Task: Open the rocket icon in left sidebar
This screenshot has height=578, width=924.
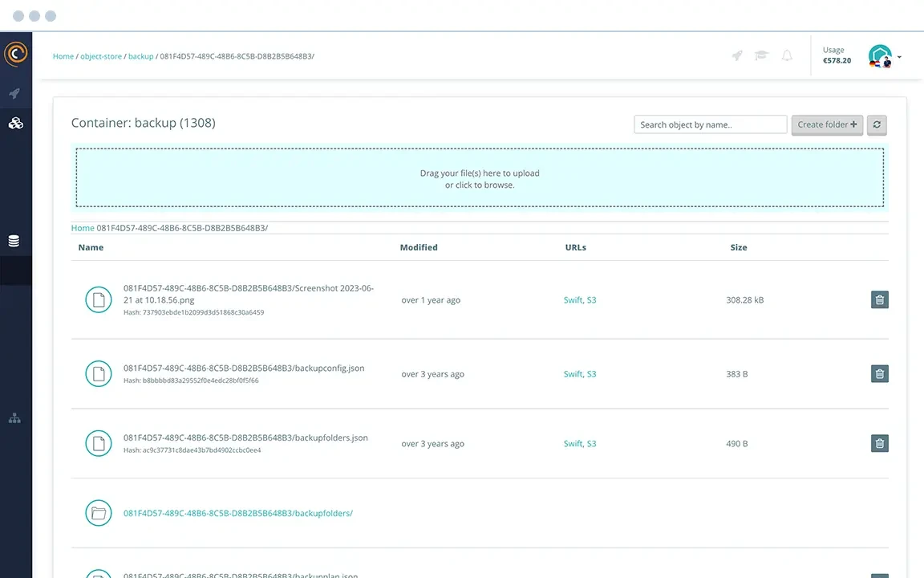Action: 14,93
